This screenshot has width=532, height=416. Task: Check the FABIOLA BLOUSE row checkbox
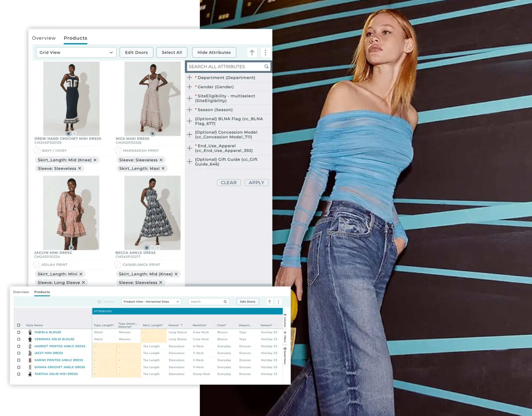coord(19,332)
